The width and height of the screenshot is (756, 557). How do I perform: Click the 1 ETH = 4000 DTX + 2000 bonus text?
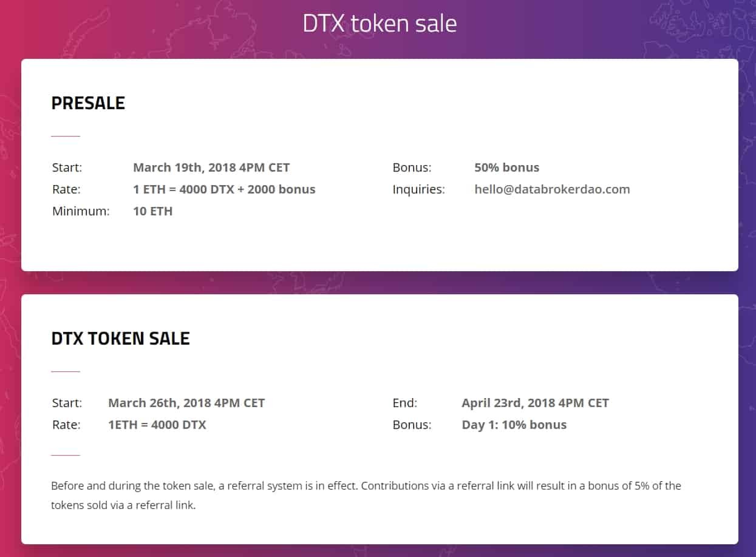224,189
